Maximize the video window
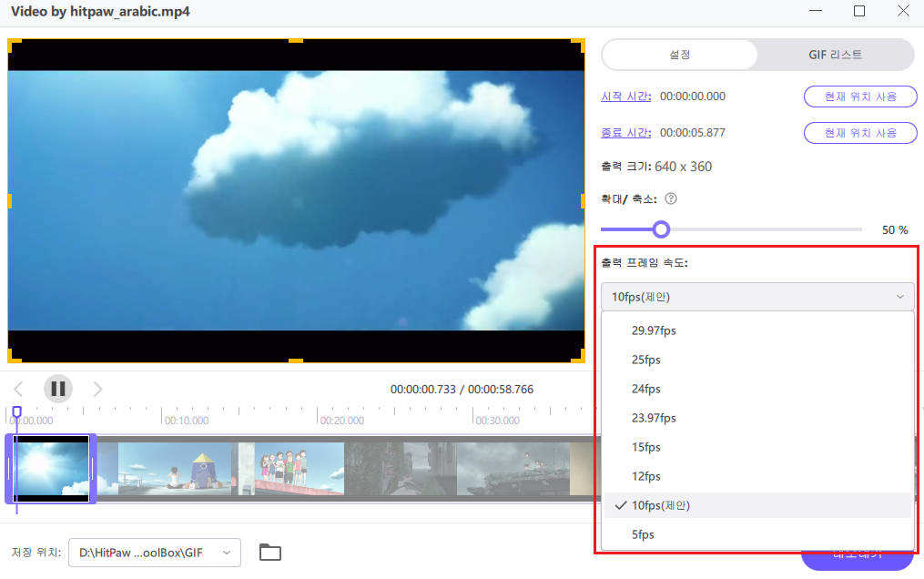 tap(859, 11)
